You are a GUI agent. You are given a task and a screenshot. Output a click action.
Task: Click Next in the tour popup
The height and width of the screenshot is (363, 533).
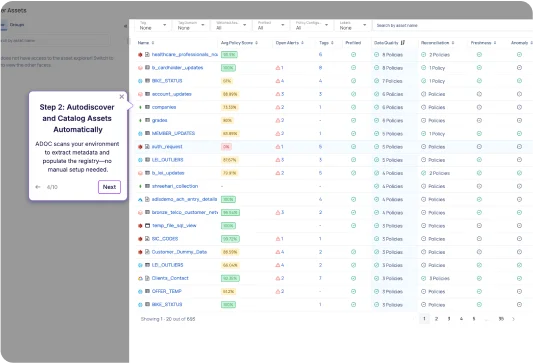(x=109, y=187)
